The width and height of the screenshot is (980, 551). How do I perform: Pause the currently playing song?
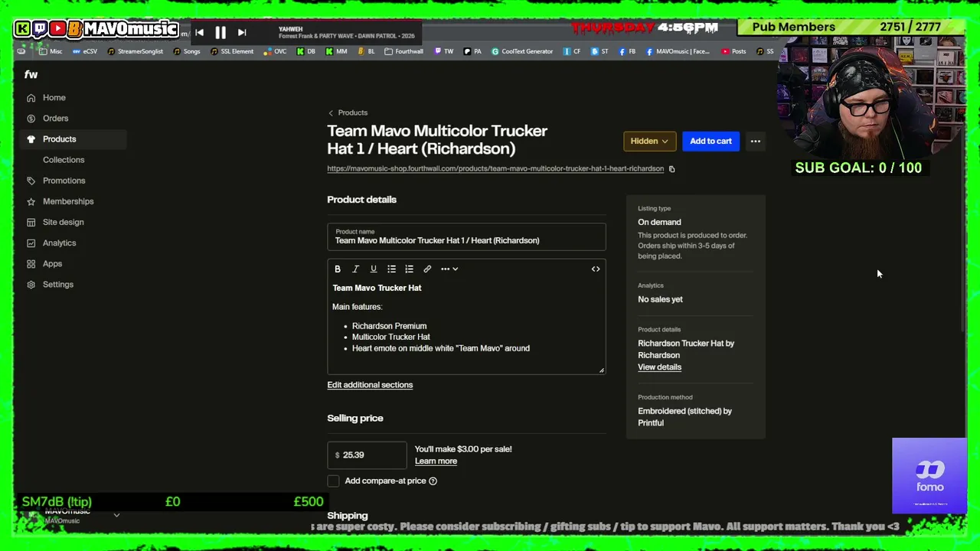(x=220, y=32)
